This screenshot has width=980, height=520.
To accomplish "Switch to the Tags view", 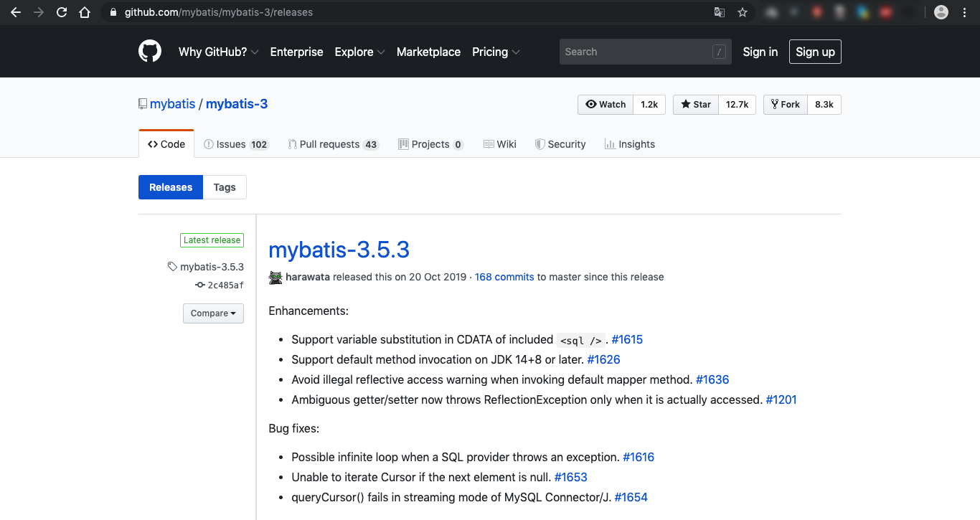I will click(225, 187).
